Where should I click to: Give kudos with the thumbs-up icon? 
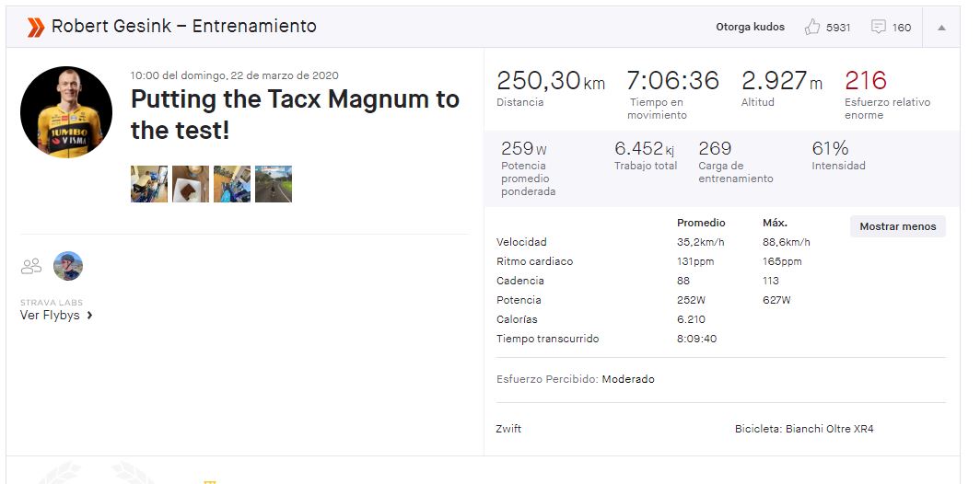[811, 27]
